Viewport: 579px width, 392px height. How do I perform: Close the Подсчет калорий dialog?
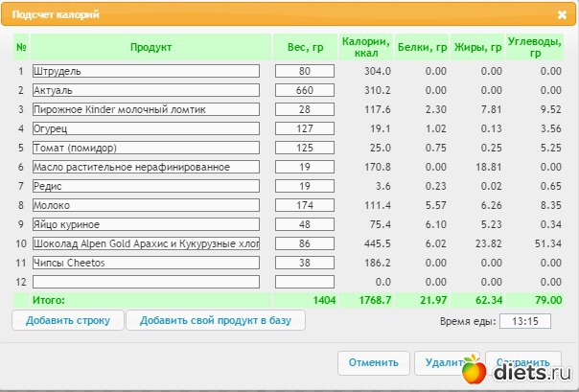562,14
